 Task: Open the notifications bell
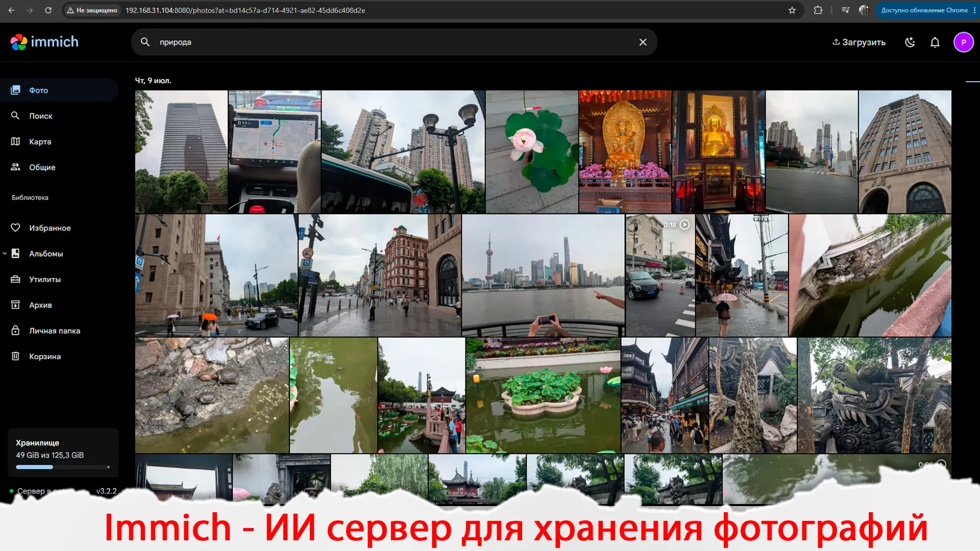[x=935, y=42]
